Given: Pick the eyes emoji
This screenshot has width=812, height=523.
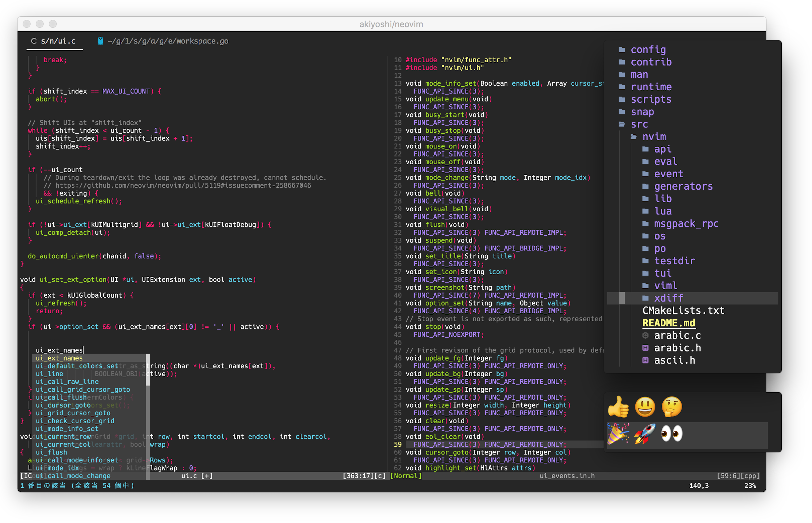Looking at the screenshot, I should tap(672, 434).
